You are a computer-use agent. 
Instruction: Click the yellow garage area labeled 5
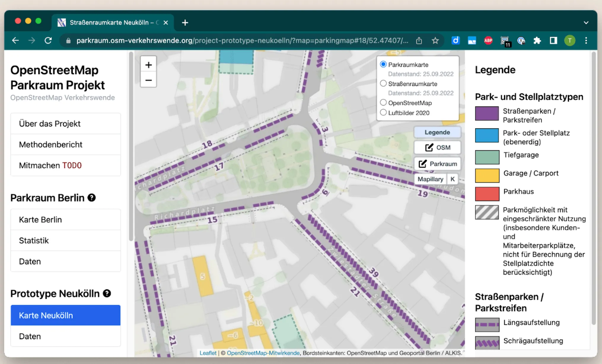[x=203, y=276]
